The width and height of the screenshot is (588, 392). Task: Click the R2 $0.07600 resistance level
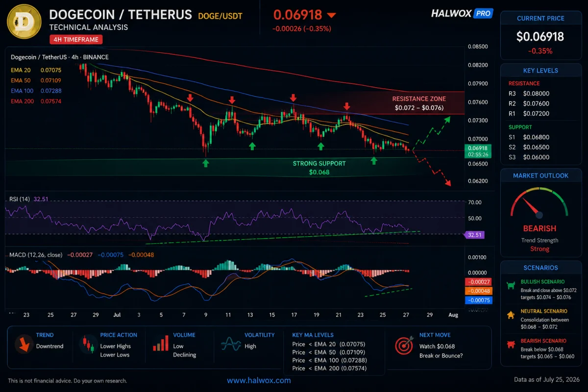[x=529, y=103]
